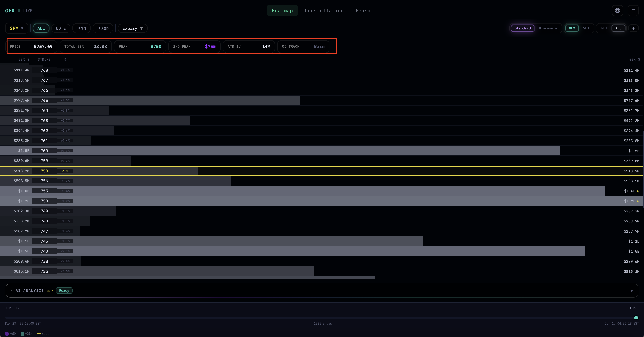Click the PRICE $757.69 card
644x337 pixels.
click(31, 47)
